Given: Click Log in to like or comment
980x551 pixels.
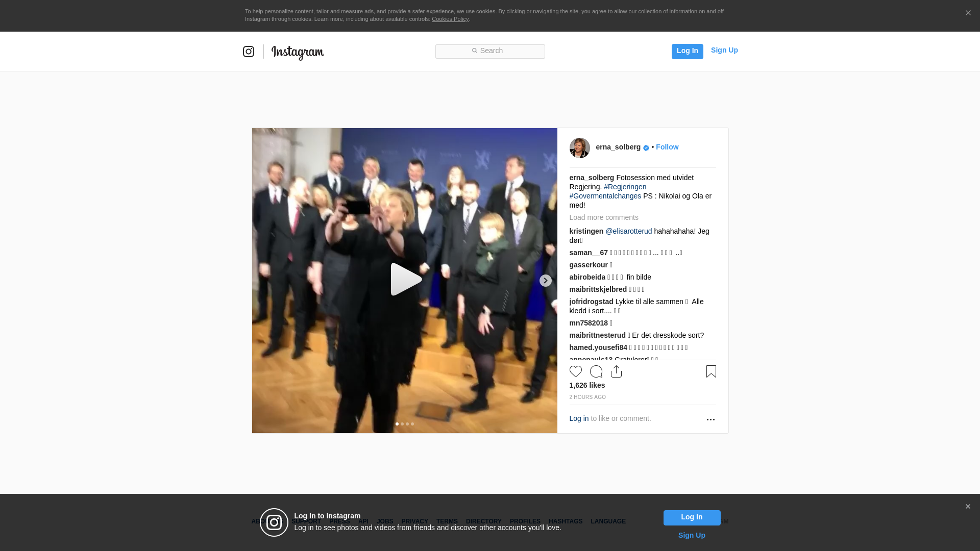Looking at the screenshot, I should click(x=579, y=418).
